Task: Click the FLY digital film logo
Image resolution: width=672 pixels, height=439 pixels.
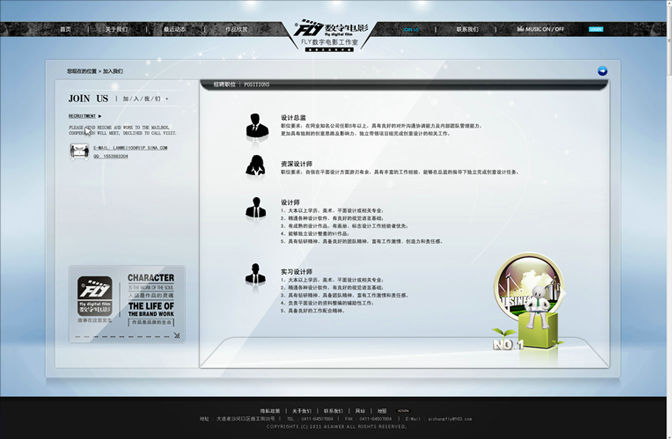Action: 335,30
